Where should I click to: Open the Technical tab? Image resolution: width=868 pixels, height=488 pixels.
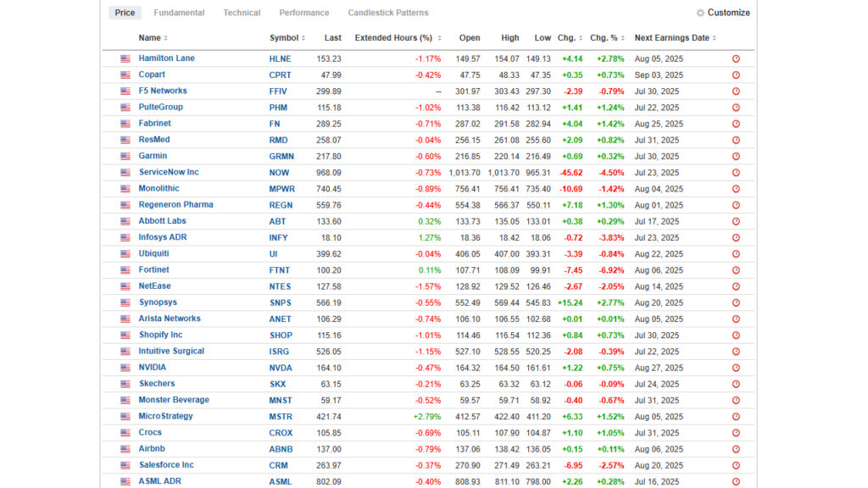coord(242,13)
